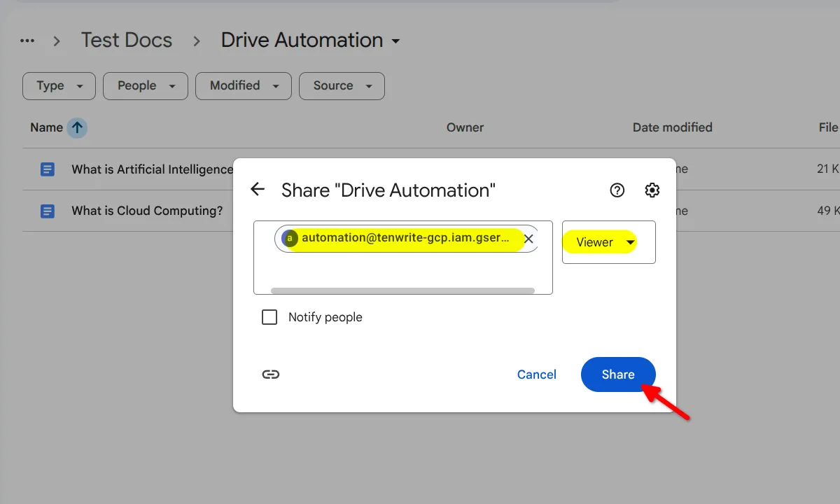Cancel the sharing dialog
The width and height of the screenshot is (840, 504).
[x=536, y=374]
